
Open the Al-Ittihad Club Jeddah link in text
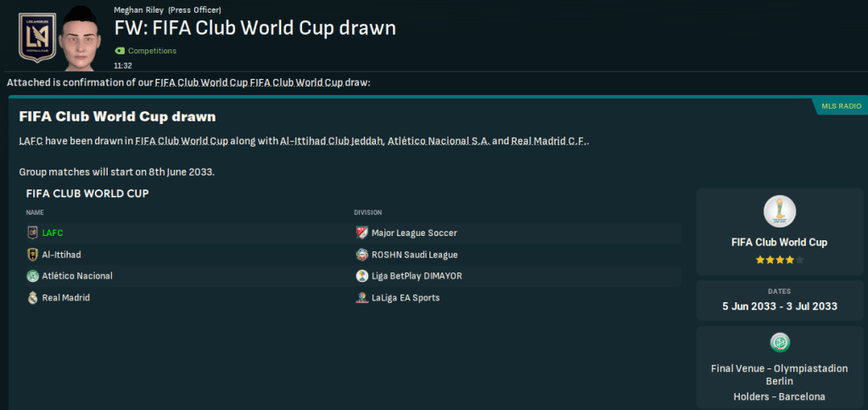coord(332,141)
